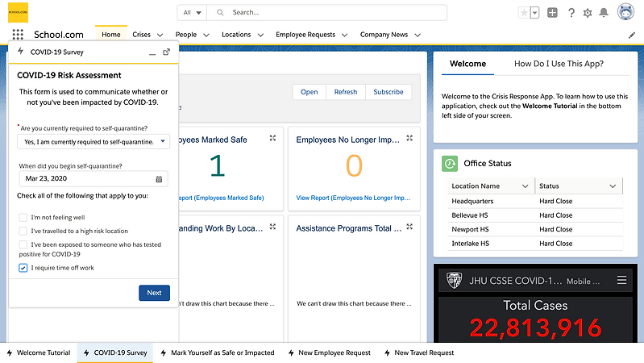The height and width of the screenshot is (363, 644).
Task: Open the App Launcher grid icon
Action: click(18, 35)
